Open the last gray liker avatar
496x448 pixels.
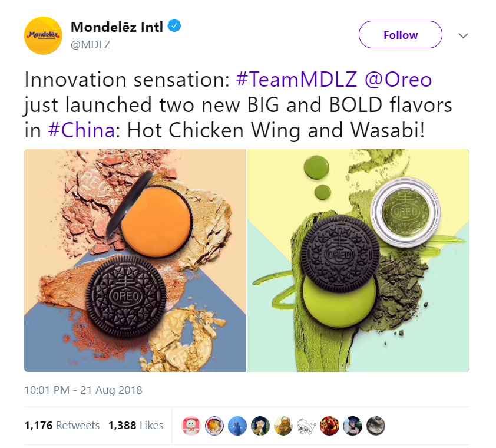tap(375, 426)
